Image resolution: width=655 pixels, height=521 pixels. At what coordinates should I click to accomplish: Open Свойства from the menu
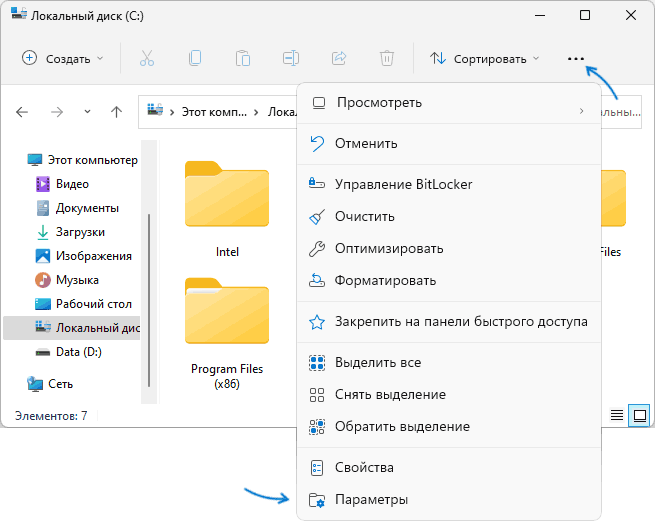click(x=449, y=468)
